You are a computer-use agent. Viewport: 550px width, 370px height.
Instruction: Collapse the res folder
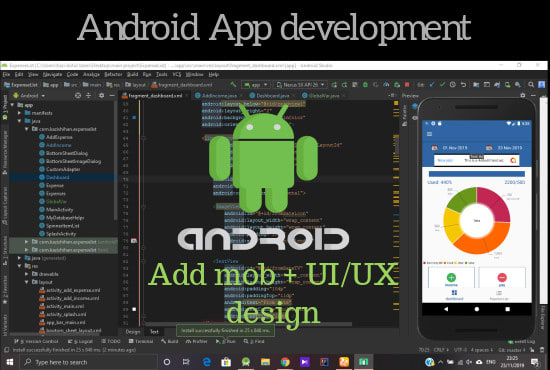tap(20, 266)
